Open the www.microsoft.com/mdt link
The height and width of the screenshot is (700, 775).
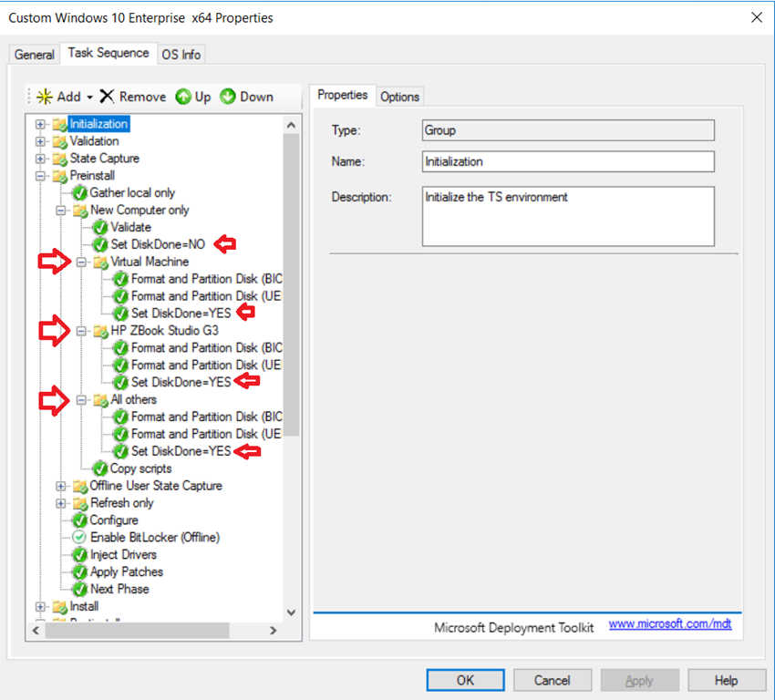click(669, 624)
